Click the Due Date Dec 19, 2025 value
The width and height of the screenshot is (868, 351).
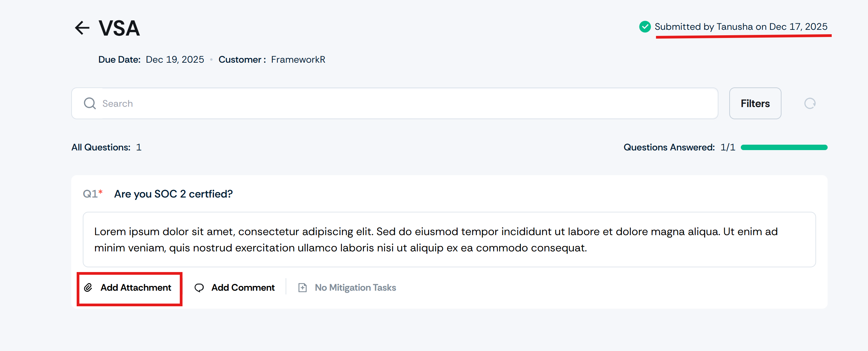click(175, 60)
